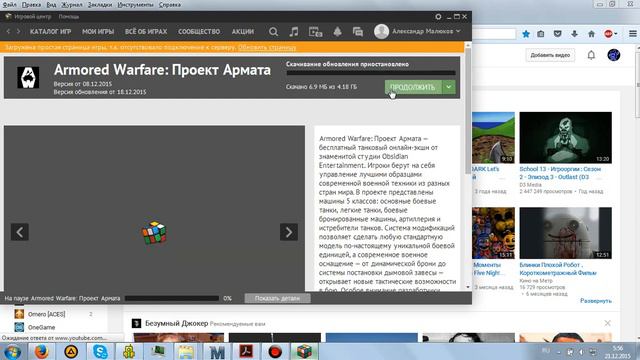The width and height of the screenshot is (640, 360).
Task: Click the Firefox search field
Action: (x=494, y=34)
